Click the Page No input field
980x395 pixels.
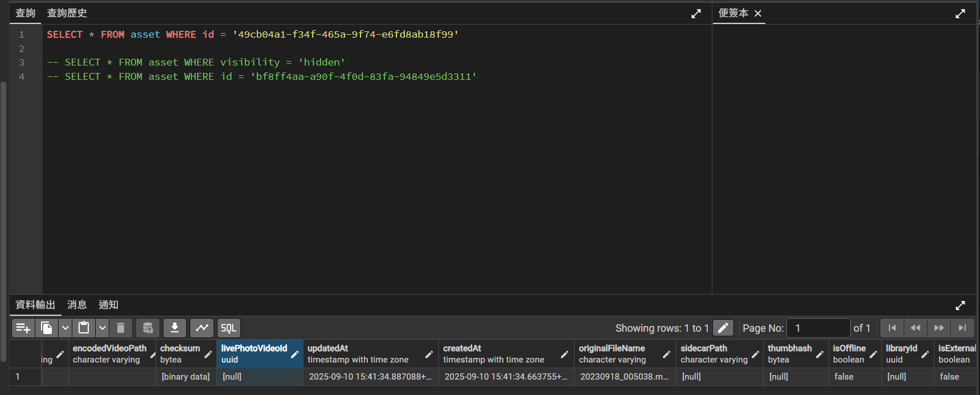coord(818,328)
